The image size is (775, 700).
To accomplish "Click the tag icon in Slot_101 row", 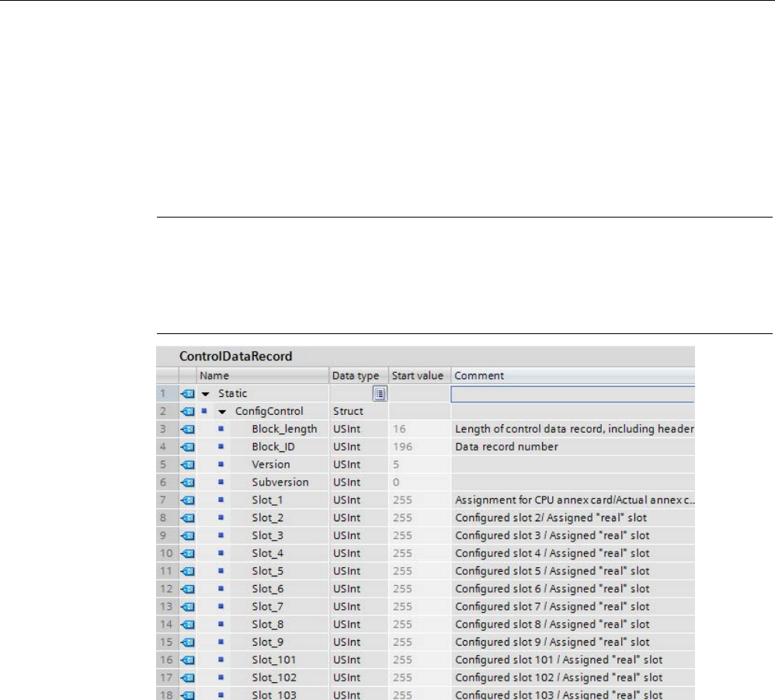I will coord(187,660).
